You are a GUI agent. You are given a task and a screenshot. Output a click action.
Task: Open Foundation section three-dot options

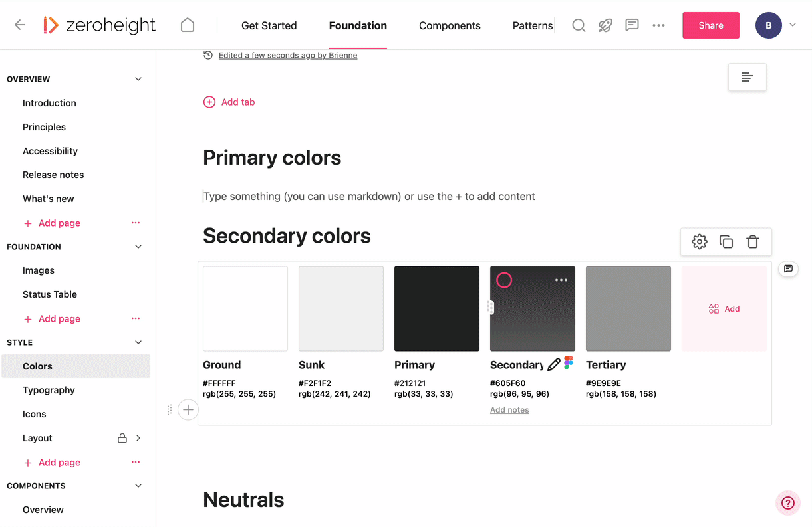click(136, 318)
